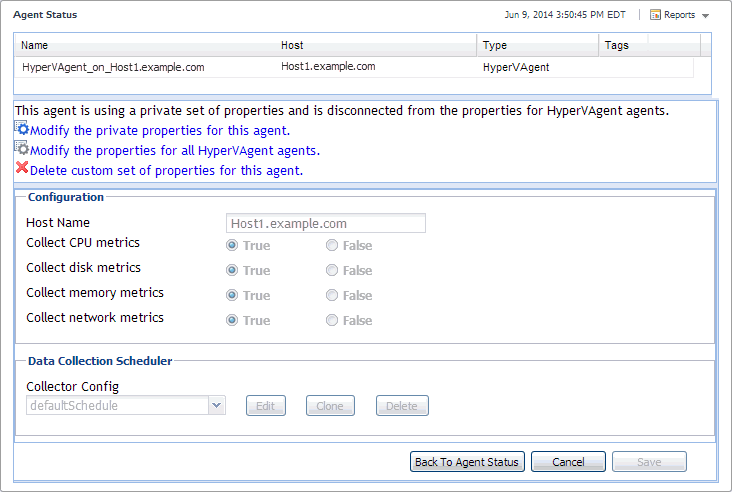The width and height of the screenshot is (732, 492).
Task: Select False for Collect disk metrics
Action: [x=332, y=270]
